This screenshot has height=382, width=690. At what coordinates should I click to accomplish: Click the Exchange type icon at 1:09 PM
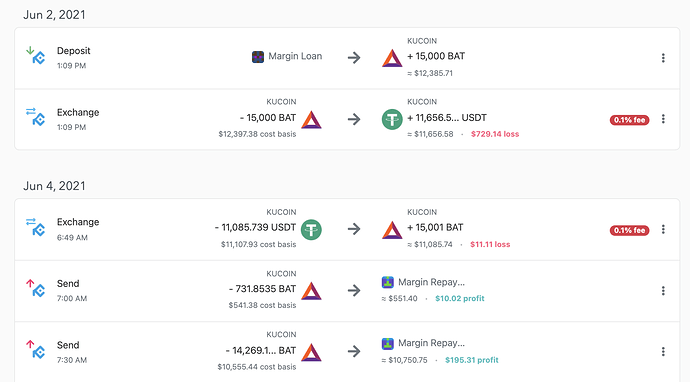(x=36, y=117)
